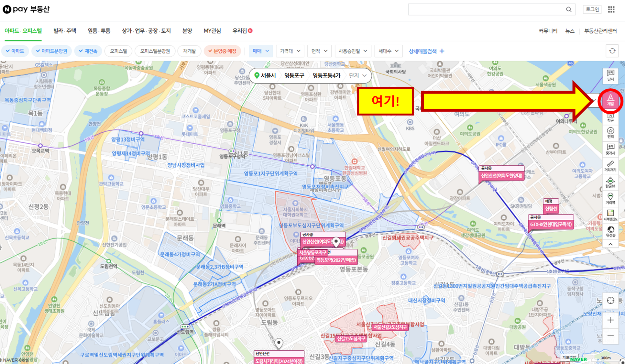The width and height of the screenshot is (625, 364).
Task: Uncheck the 재건축 filter
Action: [88, 51]
